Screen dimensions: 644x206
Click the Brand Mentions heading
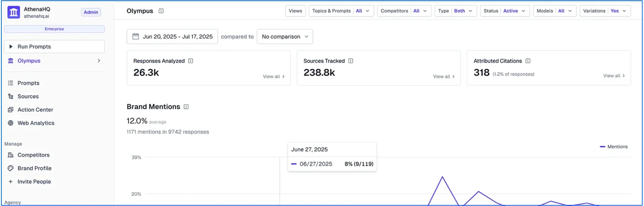153,107
